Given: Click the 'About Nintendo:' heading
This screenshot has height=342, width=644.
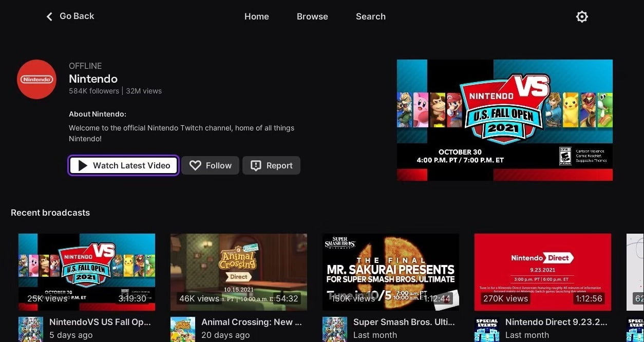Looking at the screenshot, I should 98,114.
